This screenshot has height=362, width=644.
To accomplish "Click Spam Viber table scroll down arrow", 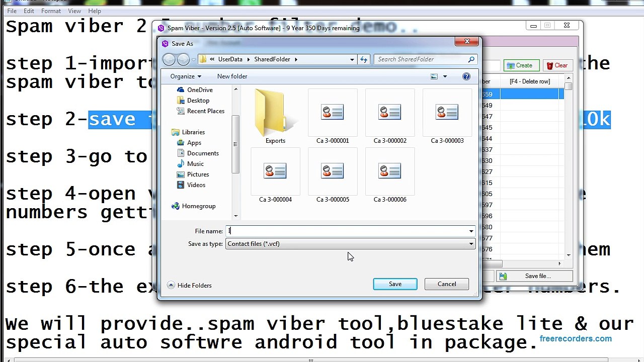I will [569, 255].
